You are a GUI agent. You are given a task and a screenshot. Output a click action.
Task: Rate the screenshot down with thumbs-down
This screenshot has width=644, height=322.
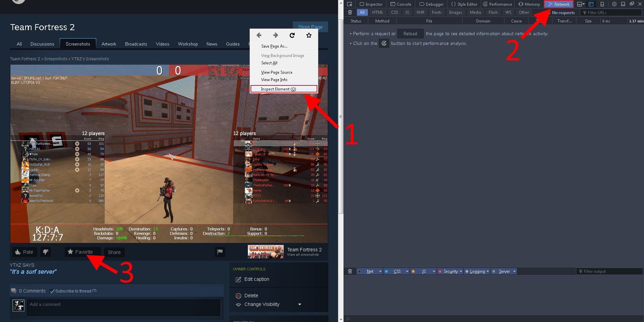(x=46, y=252)
